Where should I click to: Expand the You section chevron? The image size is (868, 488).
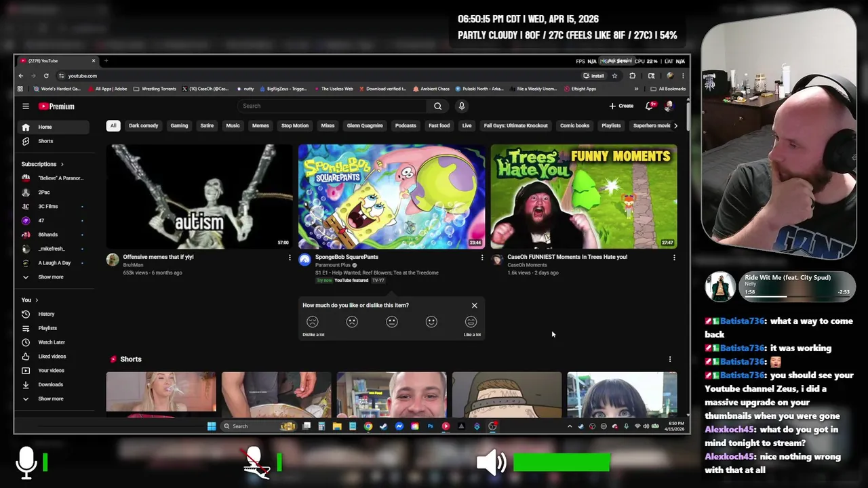37,300
